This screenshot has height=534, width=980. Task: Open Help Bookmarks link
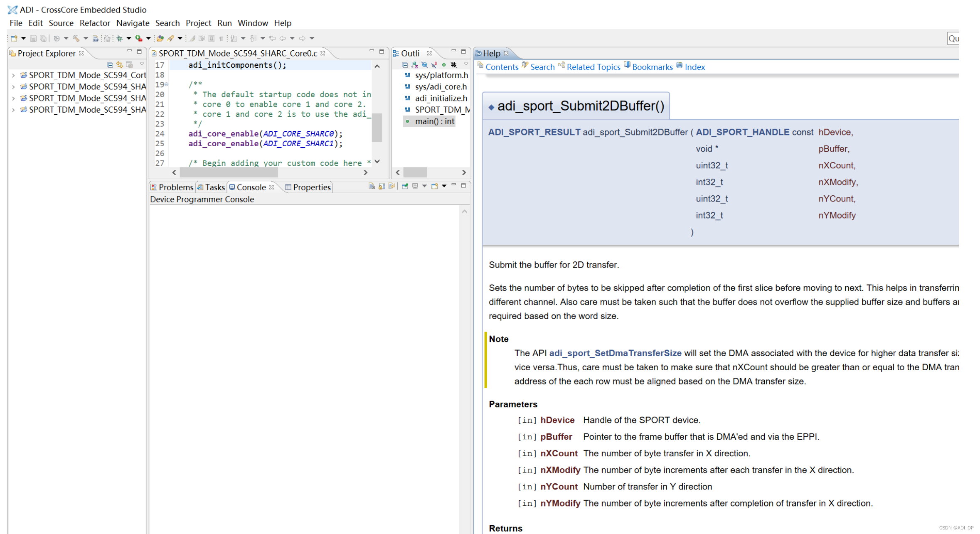tap(653, 67)
